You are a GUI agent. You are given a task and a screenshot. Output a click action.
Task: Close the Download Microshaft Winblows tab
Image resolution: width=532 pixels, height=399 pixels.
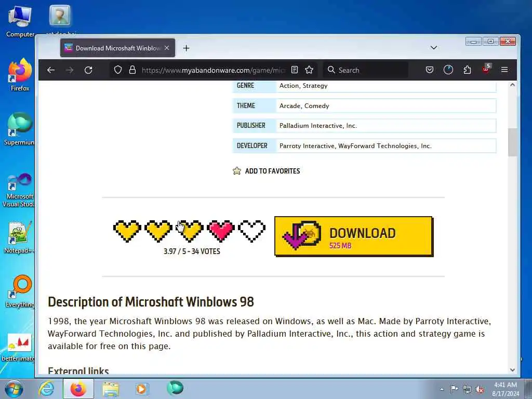tap(167, 48)
